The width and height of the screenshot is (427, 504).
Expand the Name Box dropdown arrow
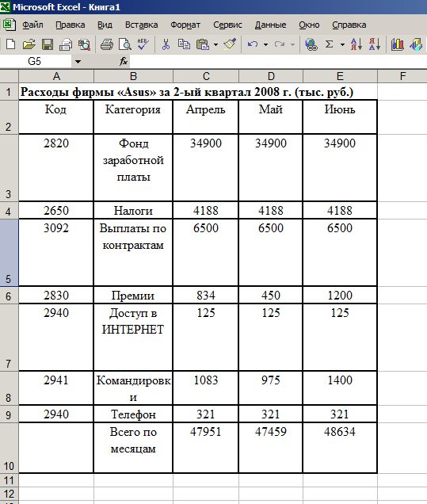[x=78, y=61]
